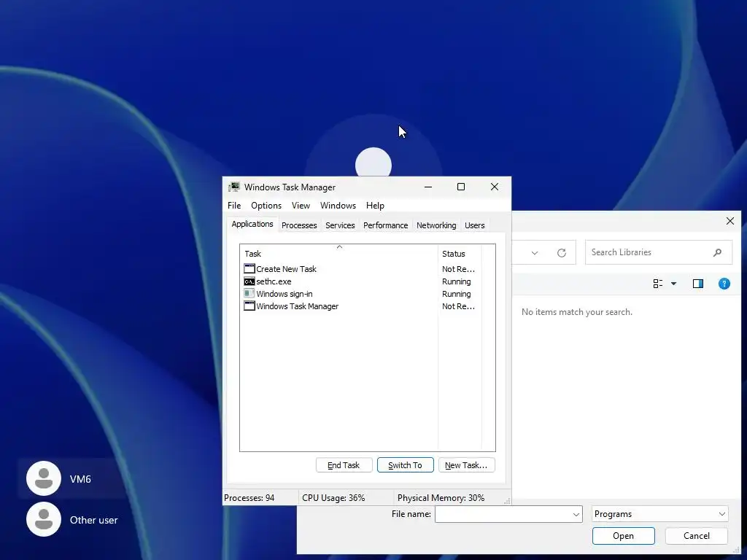This screenshot has height=560, width=747.
Task: Click the Open button in file dialog
Action: coord(624,536)
